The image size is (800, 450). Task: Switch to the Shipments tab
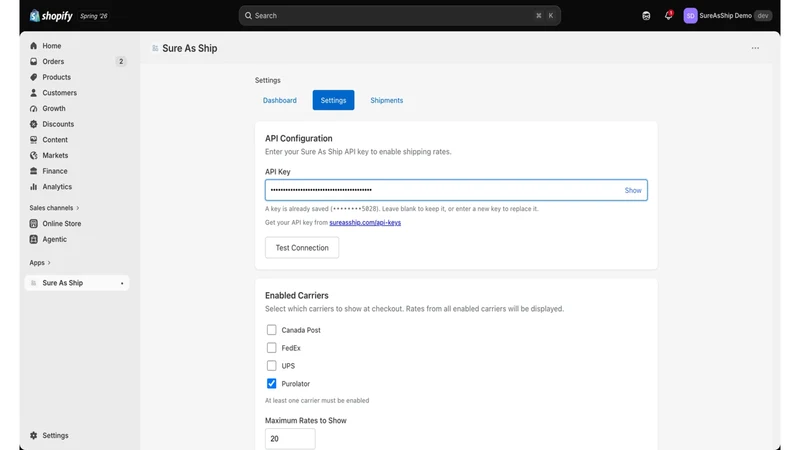(x=387, y=101)
